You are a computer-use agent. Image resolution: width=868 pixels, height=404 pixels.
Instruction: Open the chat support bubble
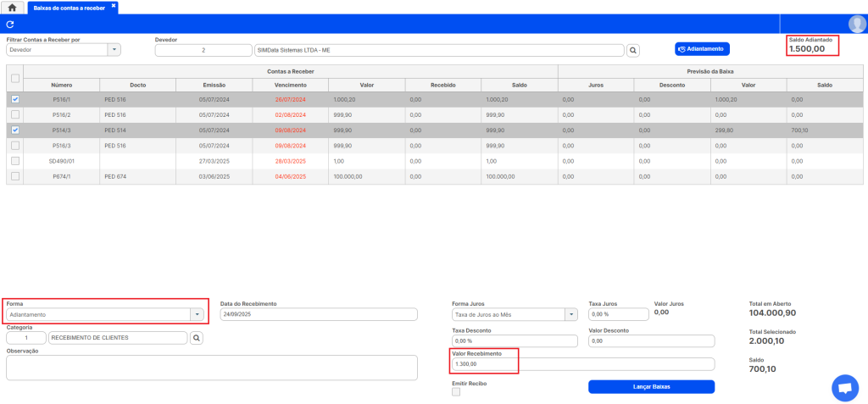(844, 387)
